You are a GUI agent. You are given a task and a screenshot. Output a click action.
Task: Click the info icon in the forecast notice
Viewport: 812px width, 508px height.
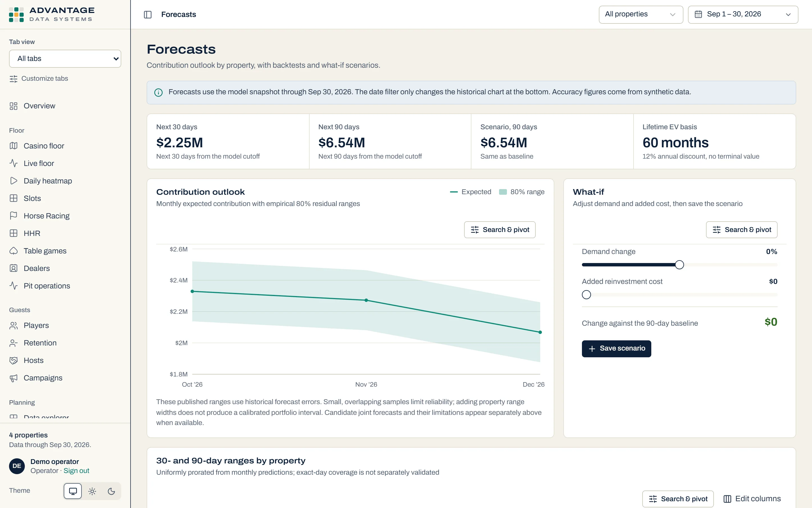click(158, 92)
